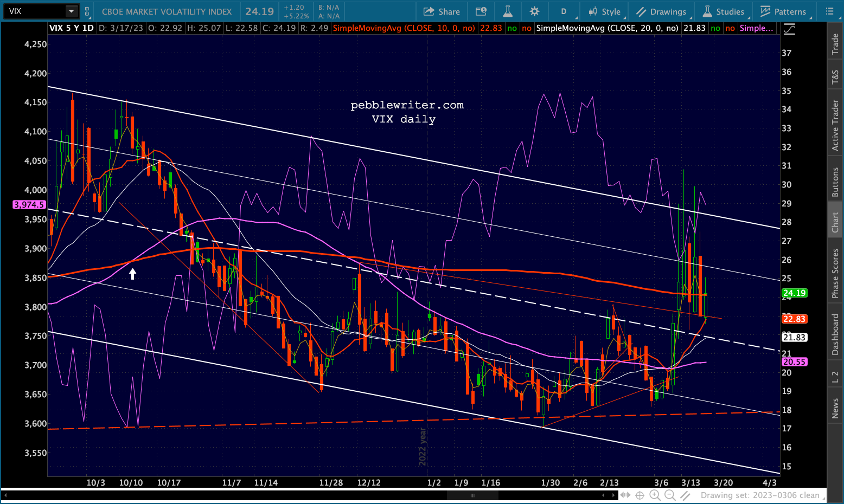Viewport: 844px width, 504px height.
Task: Expand the Style menu
Action: (x=605, y=11)
